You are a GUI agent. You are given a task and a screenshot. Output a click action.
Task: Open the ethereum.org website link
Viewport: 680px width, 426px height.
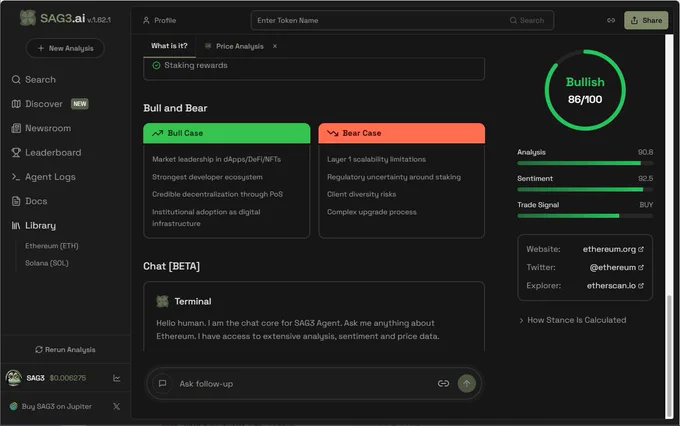(613, 249)
